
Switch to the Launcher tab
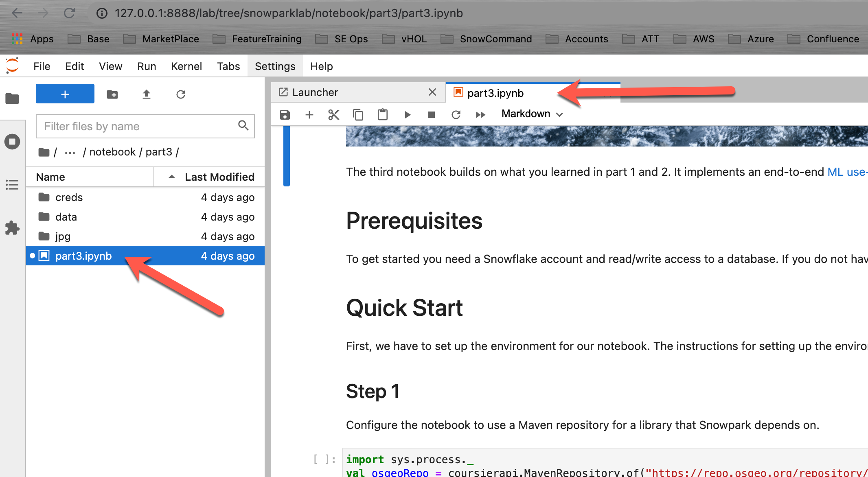tap(315, 92)
